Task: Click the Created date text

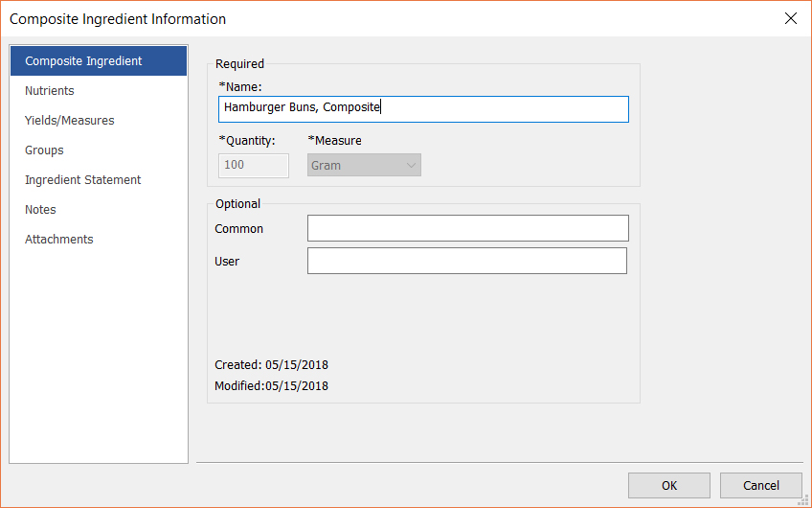Action: click(x=272, y=365)
